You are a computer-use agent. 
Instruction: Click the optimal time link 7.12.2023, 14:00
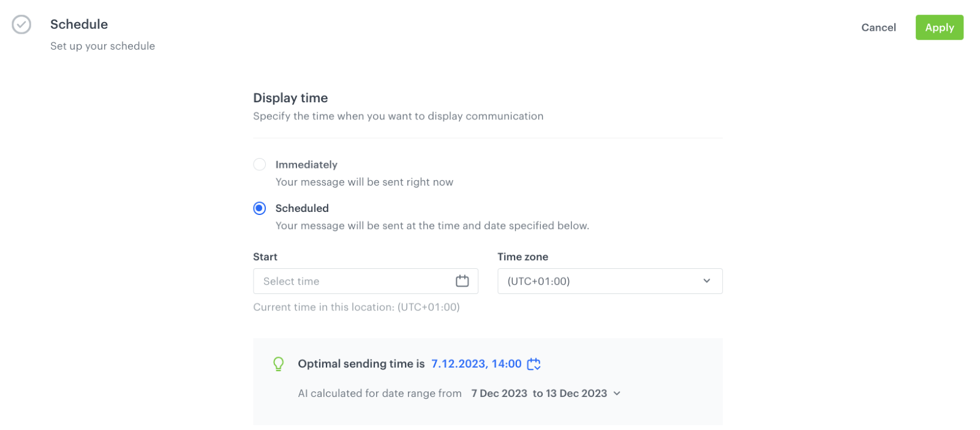coord(476,364)
